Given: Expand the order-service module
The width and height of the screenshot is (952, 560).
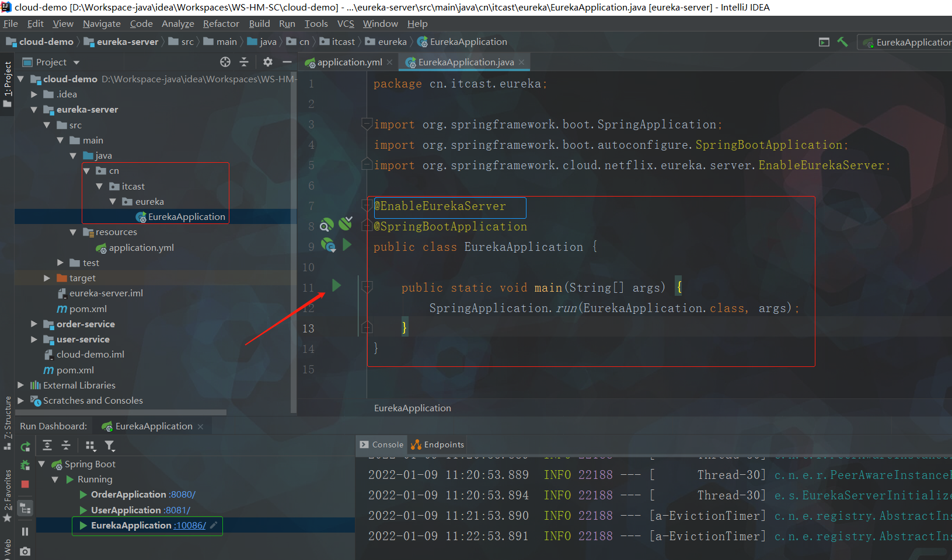Looking at the screenshot, I should (34, 324).
